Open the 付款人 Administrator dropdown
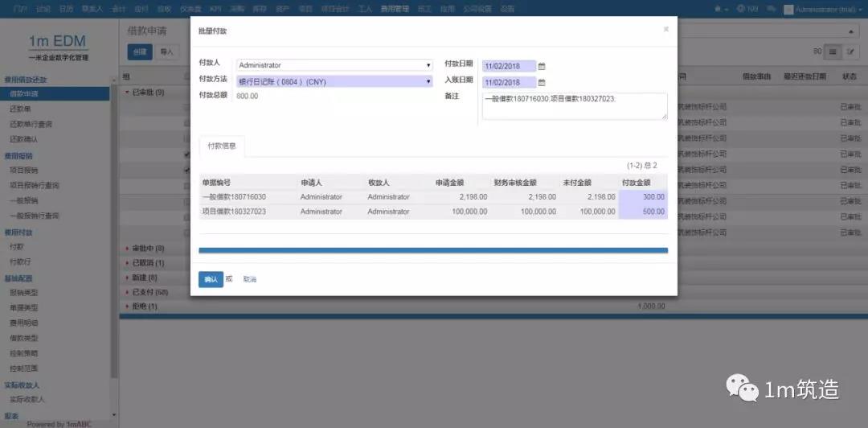 pos(335,65)
